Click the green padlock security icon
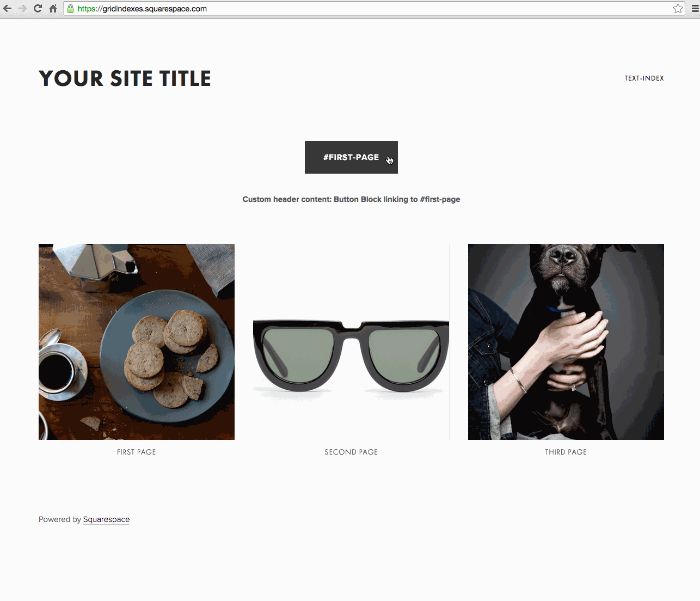The height and width of the screenshot is (601, 700). click(x=70, y=9)
